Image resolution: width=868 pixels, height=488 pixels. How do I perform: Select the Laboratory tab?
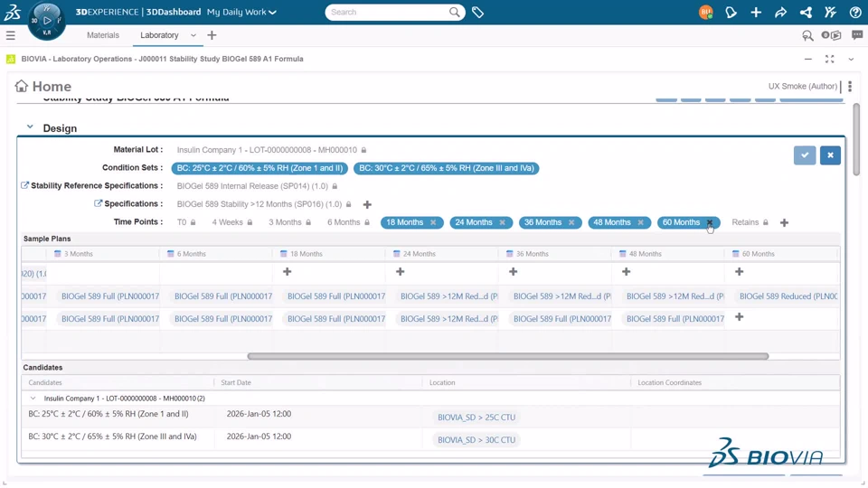coord(159,35)
